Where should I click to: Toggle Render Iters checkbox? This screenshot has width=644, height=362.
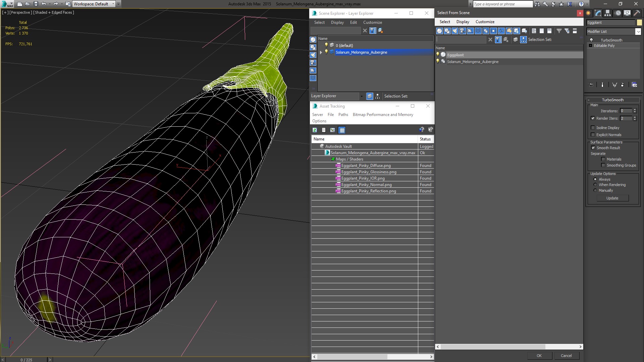pos(593,118)
